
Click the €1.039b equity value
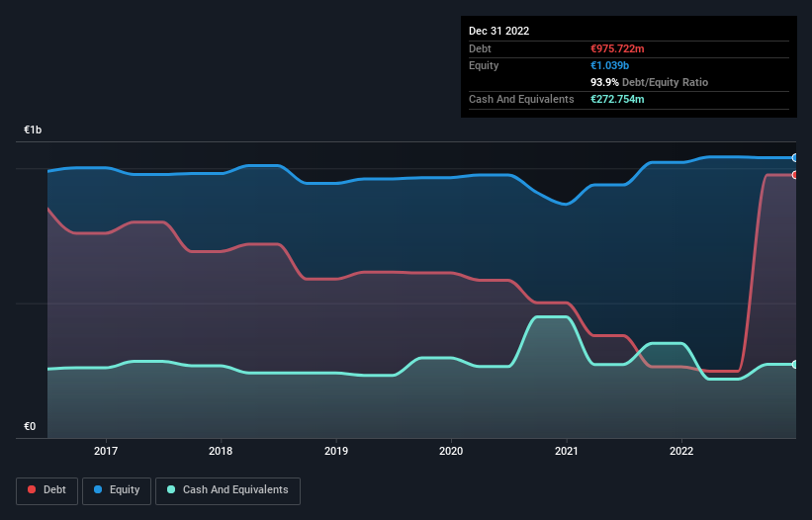coord(609,65)
